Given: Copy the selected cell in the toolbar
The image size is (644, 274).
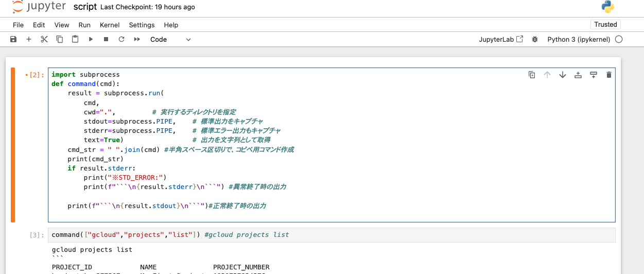Looking at the screenshot, I should [x=60, y=39].
